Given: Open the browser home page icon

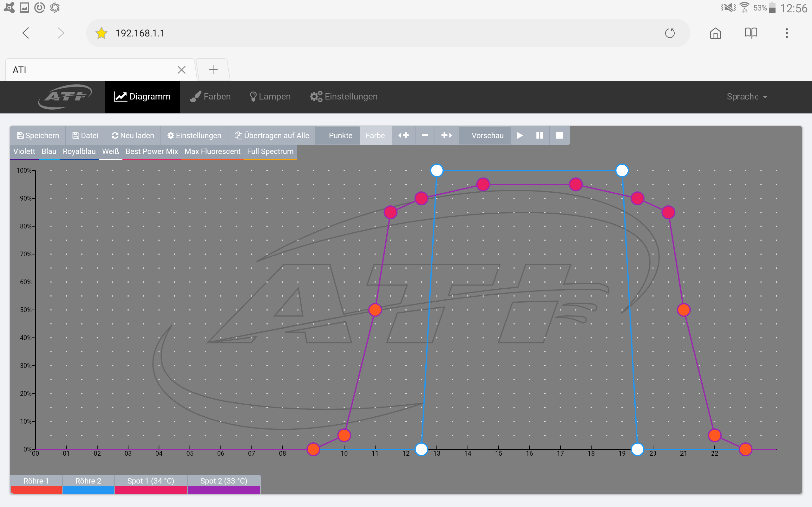Looking at the screenshot, I should [x=715, y=33].
